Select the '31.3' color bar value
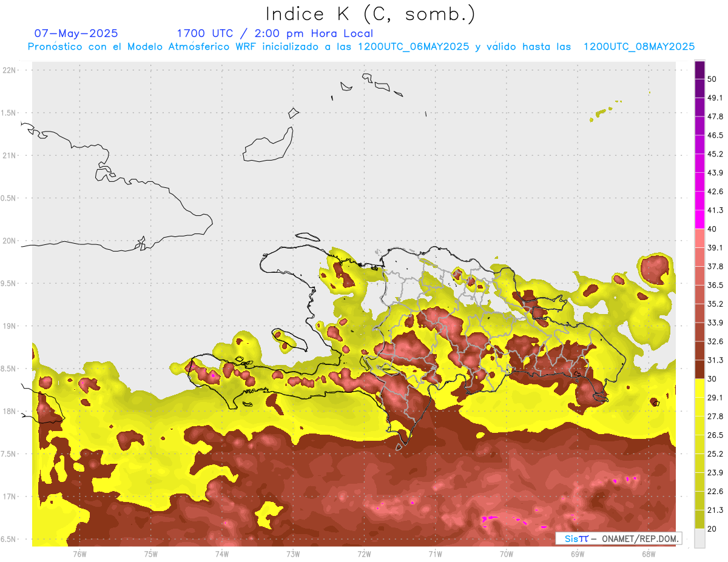The height and width of the screenshot is (562, 728). [x=715, y=360]
